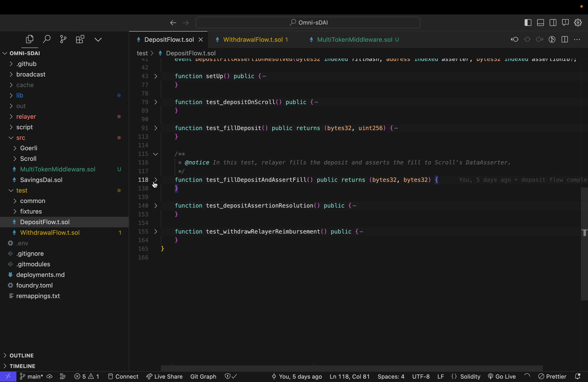Expand the OUTLINE section
This screenshot has height=382, width=588.
(64, 356)
